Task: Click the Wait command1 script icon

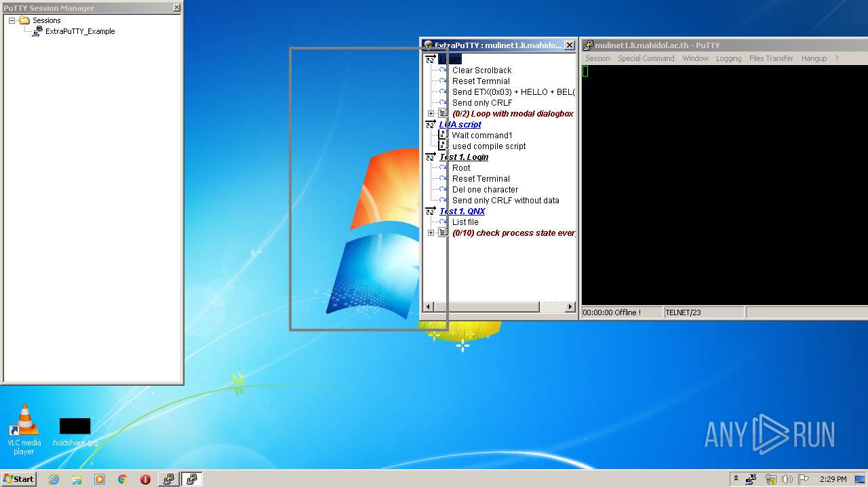Action: click(x=443, y=136)
